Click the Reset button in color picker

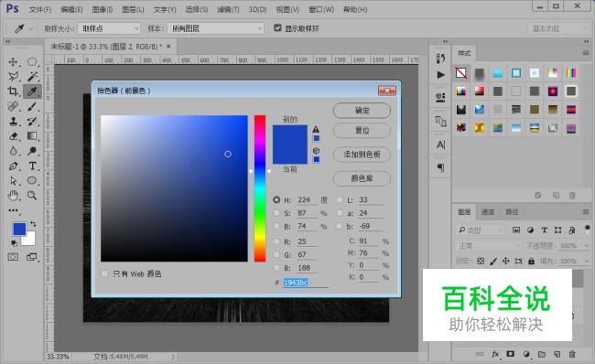(362, 131)
